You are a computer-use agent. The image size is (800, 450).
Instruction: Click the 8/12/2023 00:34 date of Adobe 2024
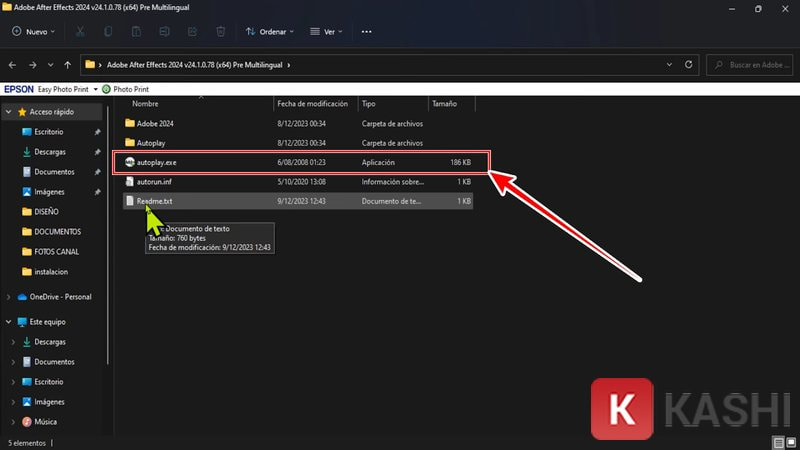pyautogui.click(x=302, y=123)
